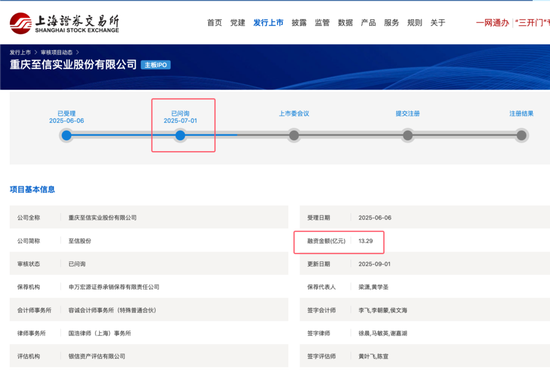Open the 数据 navigation item
This screenshot has width=550, height=370.
345,23
